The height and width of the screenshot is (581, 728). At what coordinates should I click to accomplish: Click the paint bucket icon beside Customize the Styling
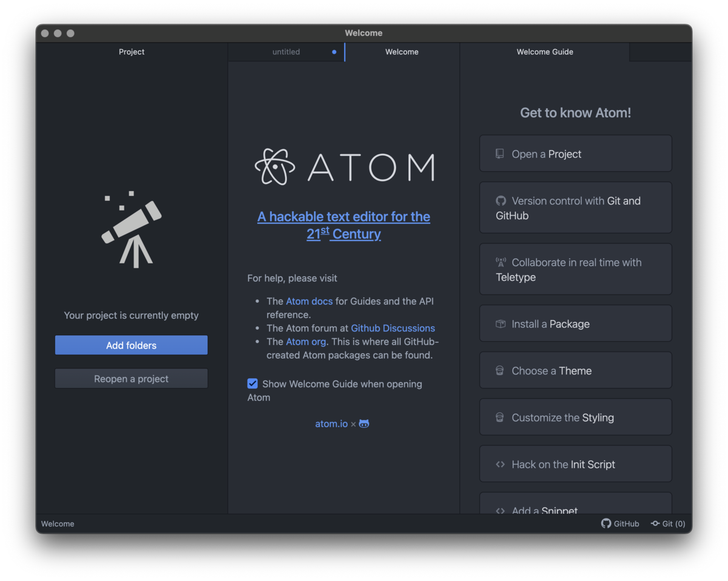click(x=500, y=417)
